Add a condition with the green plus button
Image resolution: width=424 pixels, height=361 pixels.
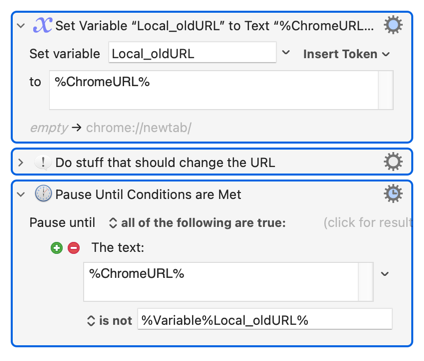point(57,248)
